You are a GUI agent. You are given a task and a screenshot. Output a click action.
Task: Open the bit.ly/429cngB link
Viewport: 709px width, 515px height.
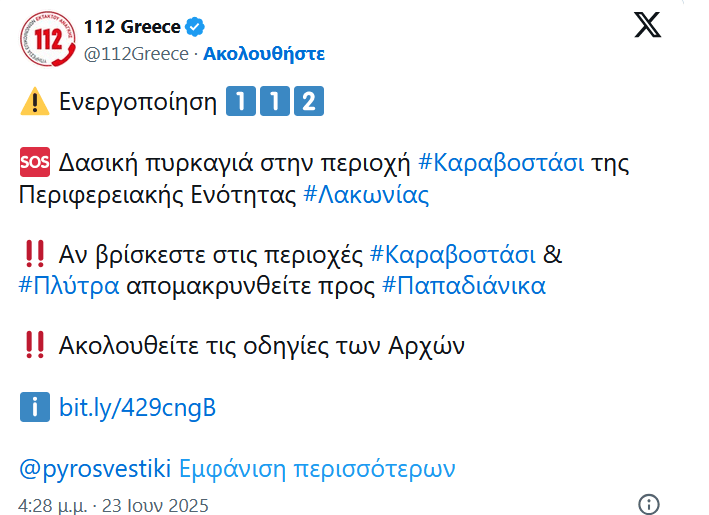138,407
